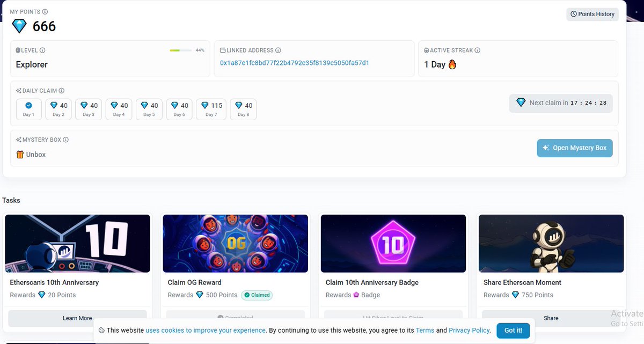Click the Share Etherscan Moment title

522,282
